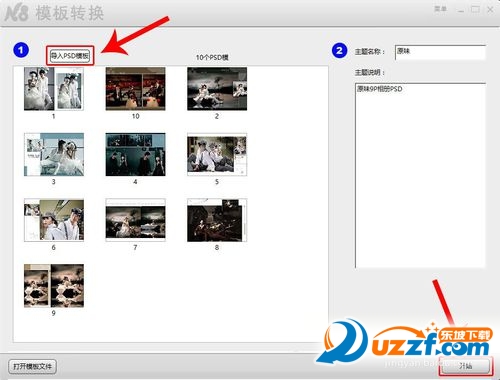The width and height of the screenshot is (500, 380).
Task: Select PSD template thumbnail 9
Action: pyautogui.click(x=54, y=286)
